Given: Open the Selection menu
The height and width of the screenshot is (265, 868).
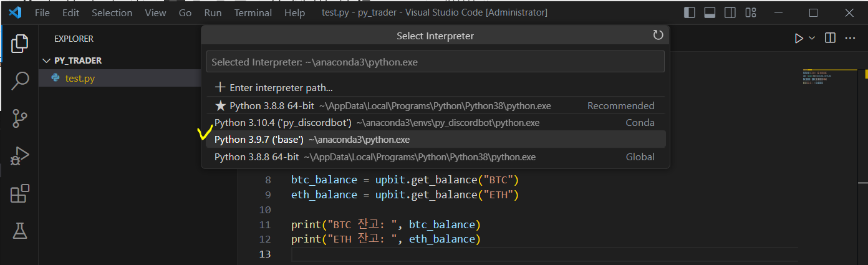Looking at the screenshot, I should (112, 12).
